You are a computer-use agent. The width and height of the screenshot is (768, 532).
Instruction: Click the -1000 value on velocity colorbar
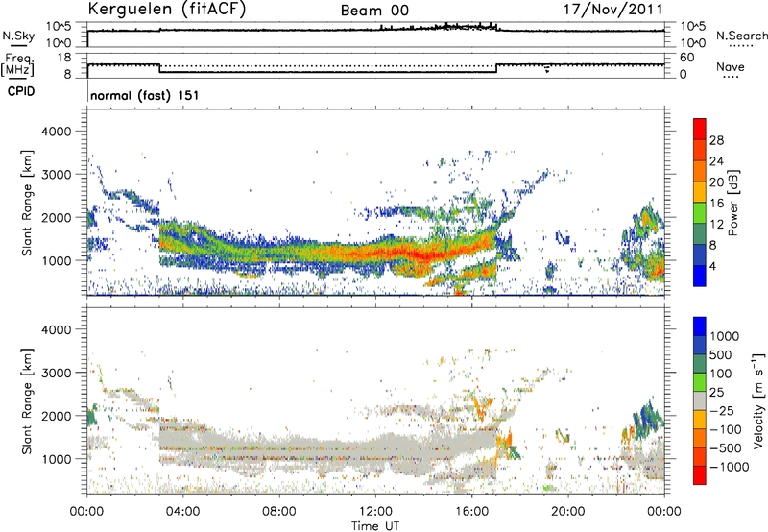(x=730, y=467)
